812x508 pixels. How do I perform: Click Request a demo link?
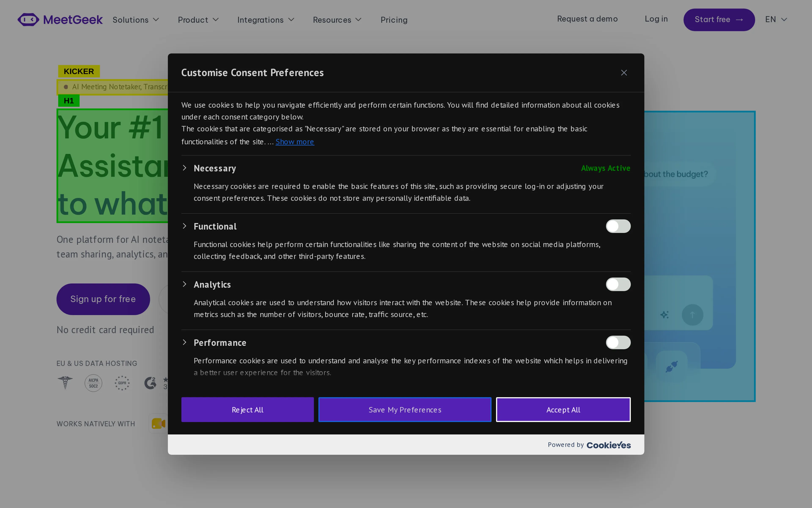[x=587, y=19]
